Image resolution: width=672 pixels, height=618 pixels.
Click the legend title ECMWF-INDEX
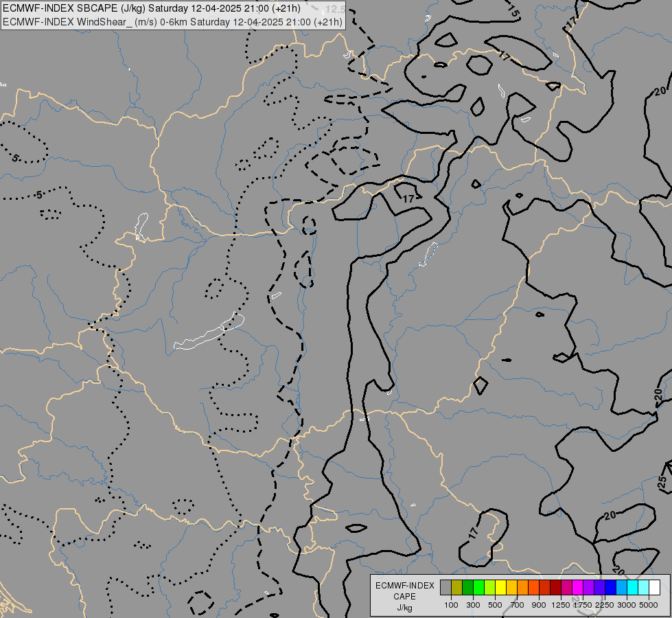pos(405,586)
